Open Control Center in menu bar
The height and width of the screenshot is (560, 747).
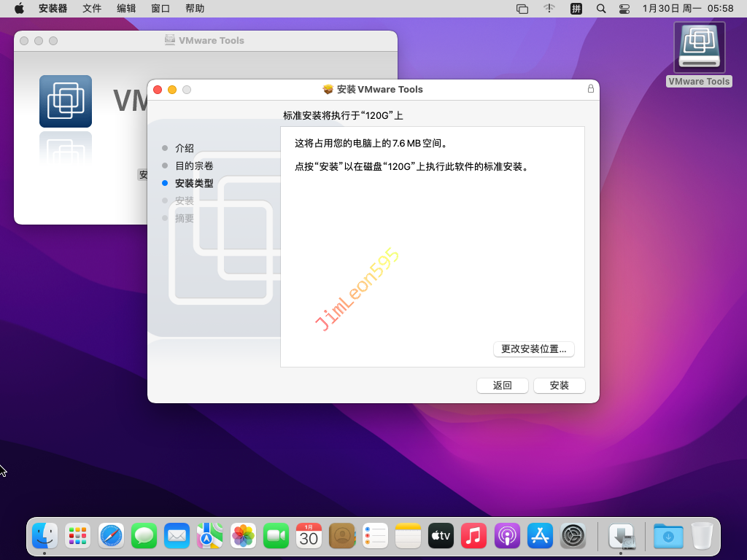(x=624, y=9)
